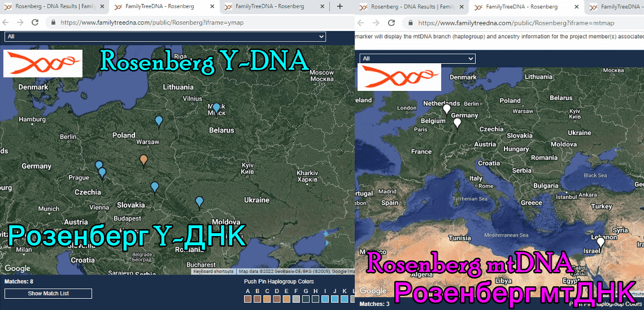Go back in the left browser window
The width and height of the screenshot is (644, 310).
tap(6, 23)
